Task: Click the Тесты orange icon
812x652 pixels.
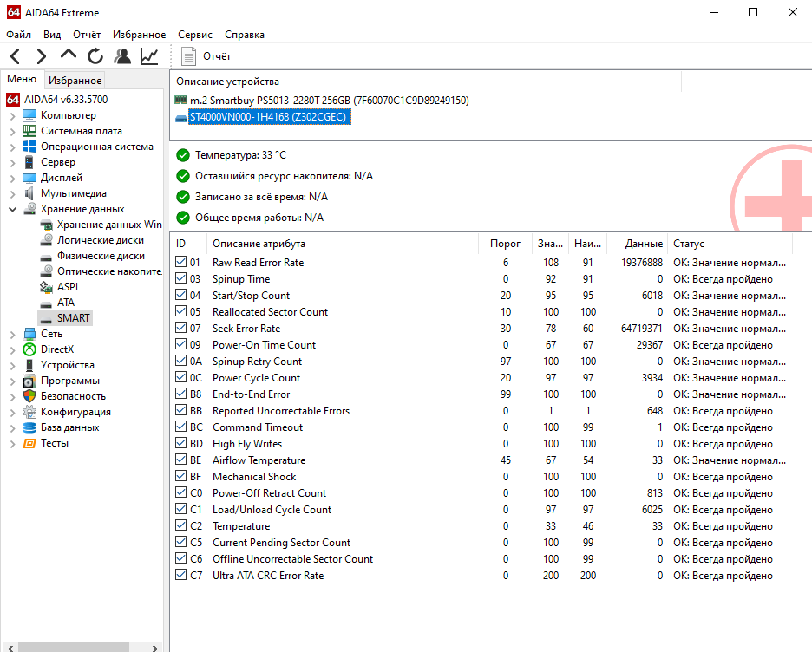Action: tap(29, 443)
